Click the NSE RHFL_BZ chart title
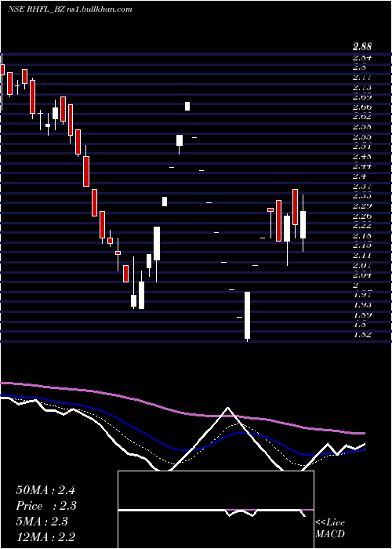The image size is (392, 549). (x=70, y=9)
